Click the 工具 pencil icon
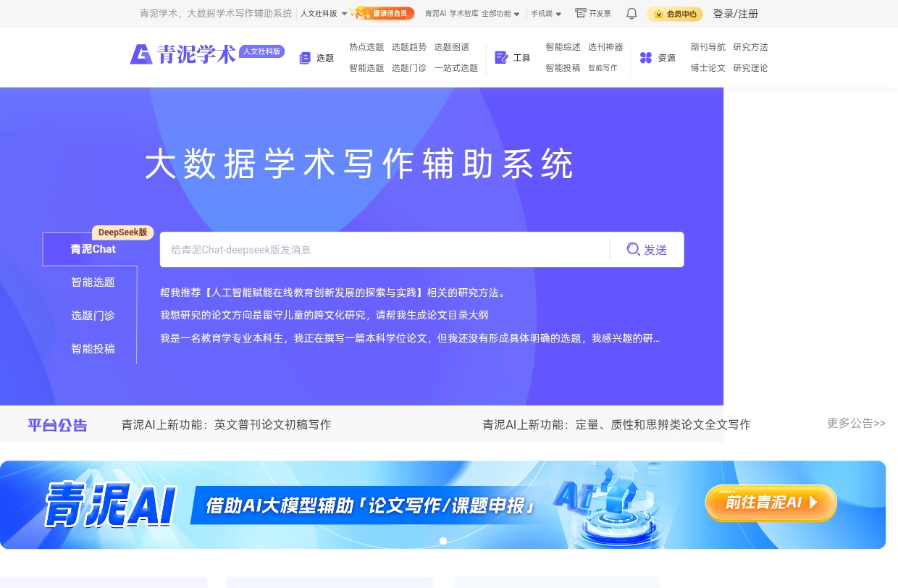The image size is (898, 588). point(501,57)
